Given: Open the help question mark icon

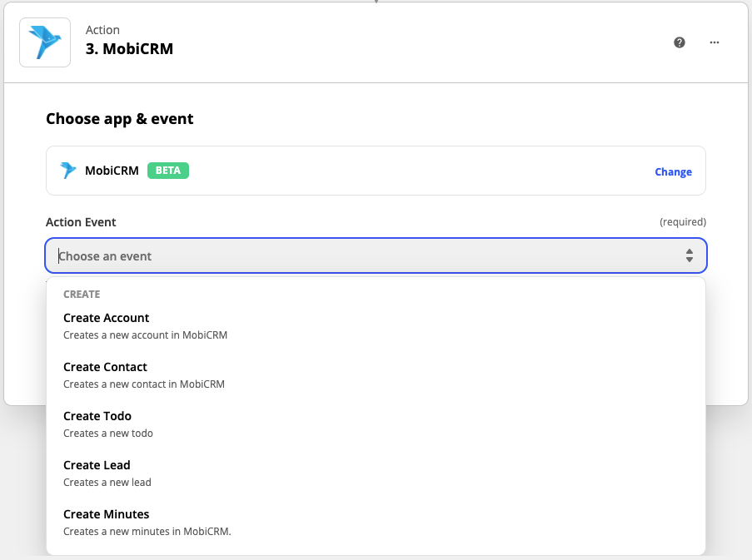Looking at the screenshot, I should [680, 42].
